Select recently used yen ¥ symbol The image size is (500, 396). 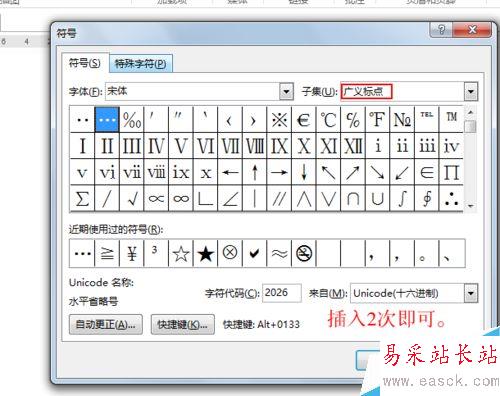pos(132,253)
